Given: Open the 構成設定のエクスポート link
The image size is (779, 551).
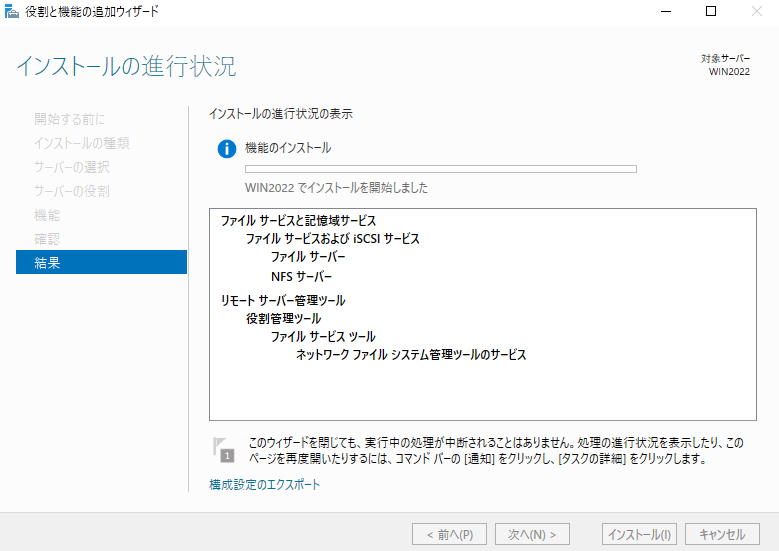Looking at the screenshot, I should pyautogui.click(x=265, y=485).
